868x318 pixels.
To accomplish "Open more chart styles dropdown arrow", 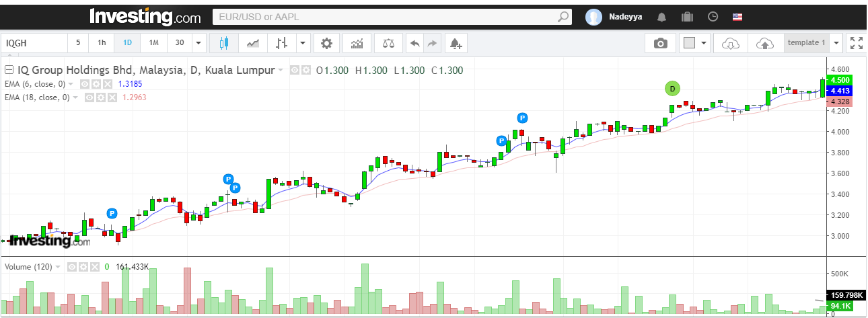I will 303,43.
